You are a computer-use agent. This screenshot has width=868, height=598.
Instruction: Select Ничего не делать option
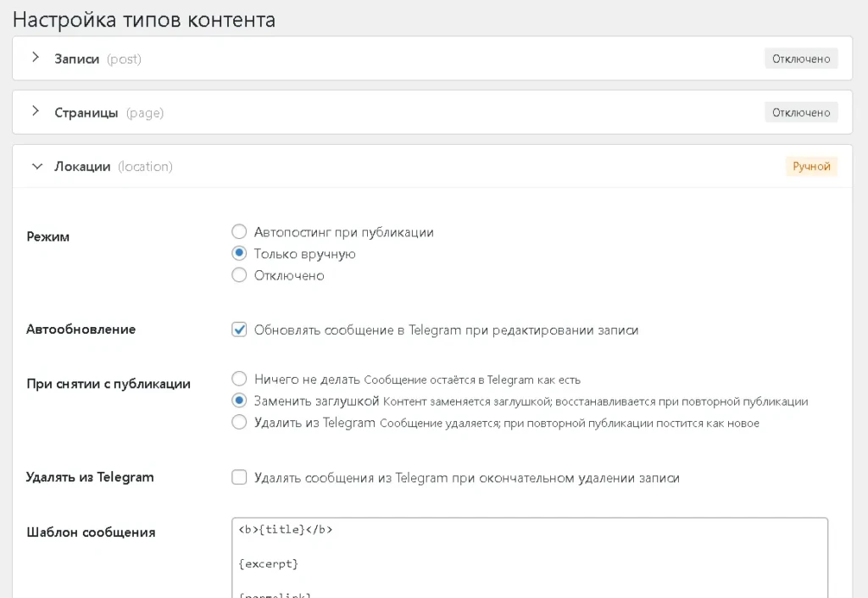pyautogui.click(x=239, y=379)
